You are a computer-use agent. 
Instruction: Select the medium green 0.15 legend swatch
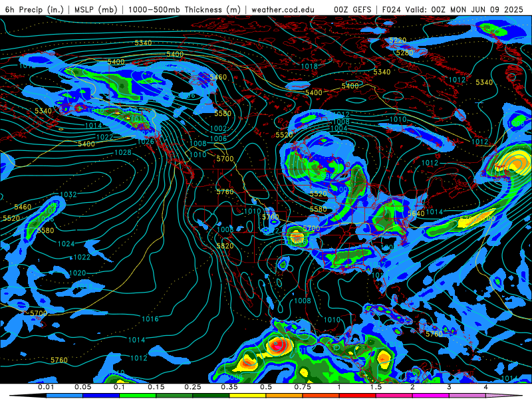[x=174, y=396]
